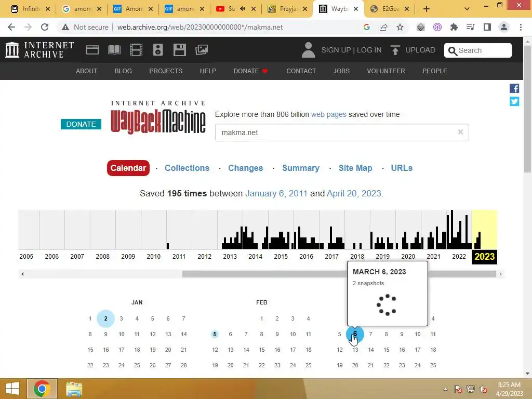Click the upload arrow icon
This screenshot has height=399, width=532.
[395, 50]
